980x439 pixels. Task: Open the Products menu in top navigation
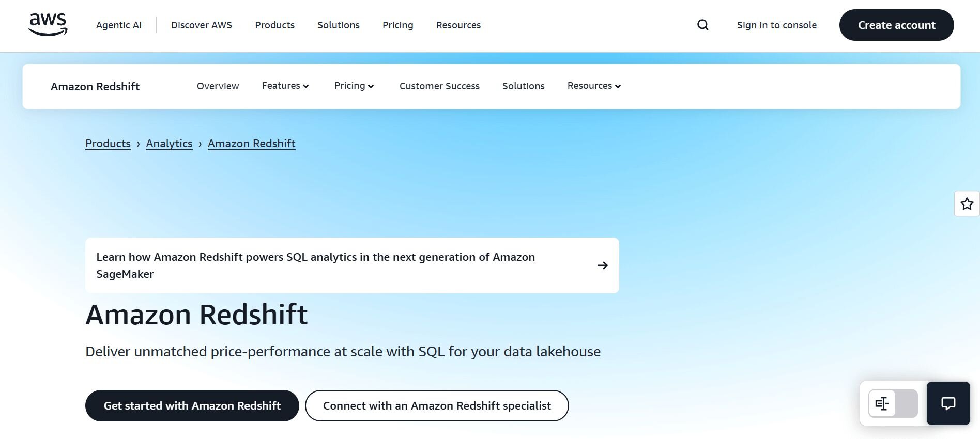click(x=274, y=25)
